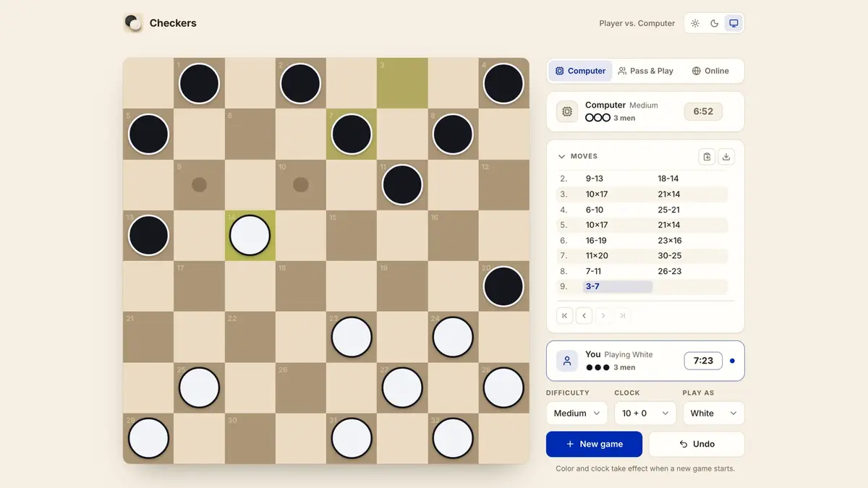The height and width of the screenshot is (488, 868).
Task: Select white piece on square 27
Action: pyautogui.click(x=402, y=388)
